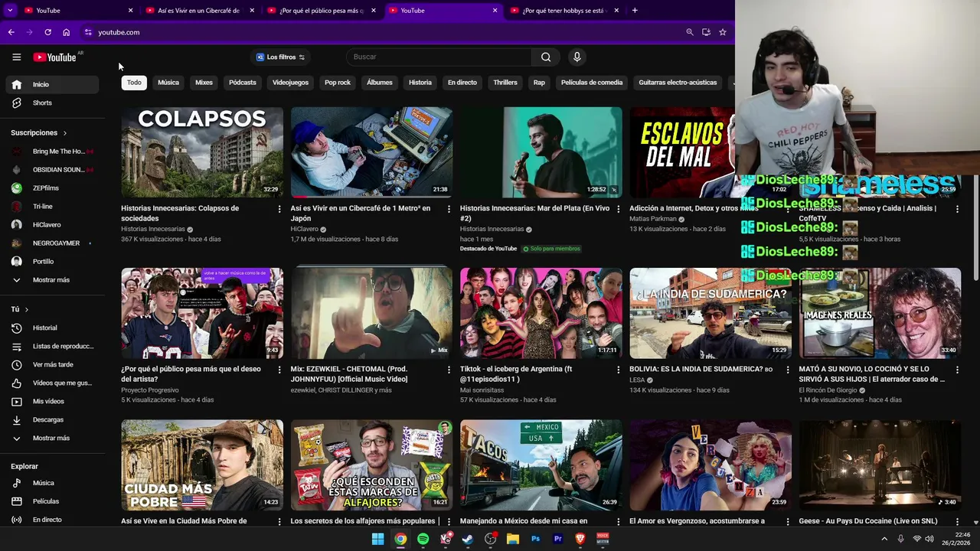
Task: Launch Spotify from the taskbar
Action: pyautogui.click(x=423, y=539)
